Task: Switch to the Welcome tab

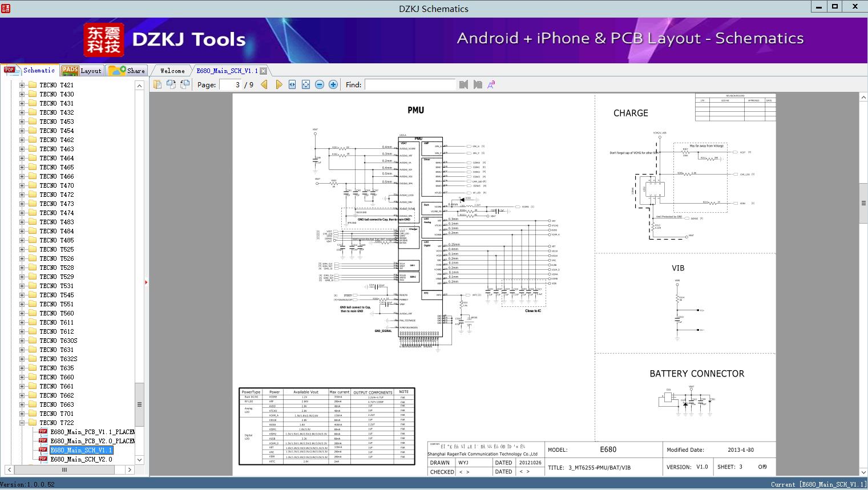Action: tap(172, 71)
